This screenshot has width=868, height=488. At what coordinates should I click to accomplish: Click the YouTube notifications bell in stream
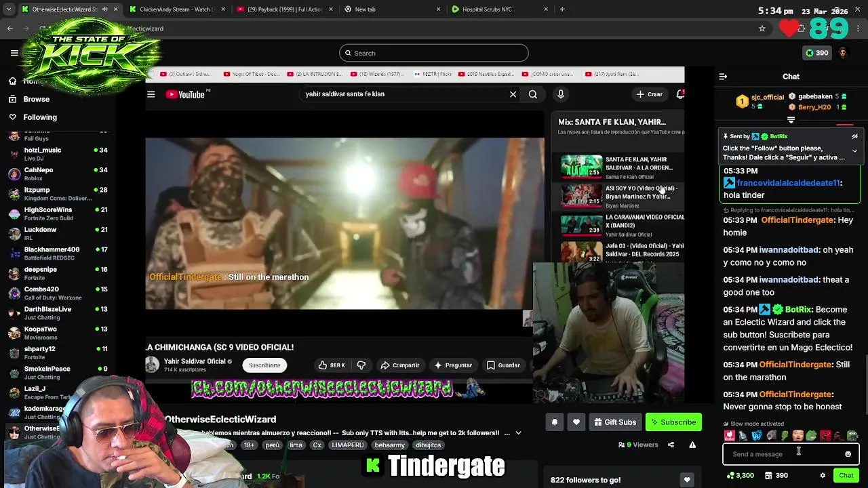(x=679, y=94)
